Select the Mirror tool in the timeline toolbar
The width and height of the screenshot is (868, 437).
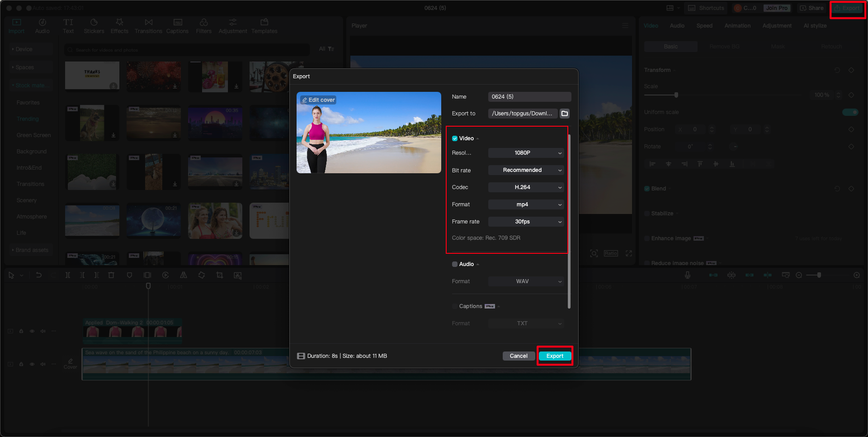tap(184, 275)
